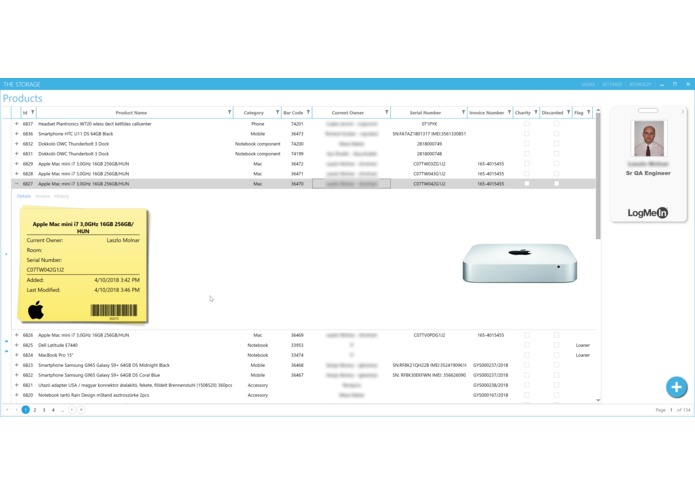695x494 pixels.
Task: Expand row 6832 Dokkoló OWC Thunderbolt
Action: [x=16, y=144]
